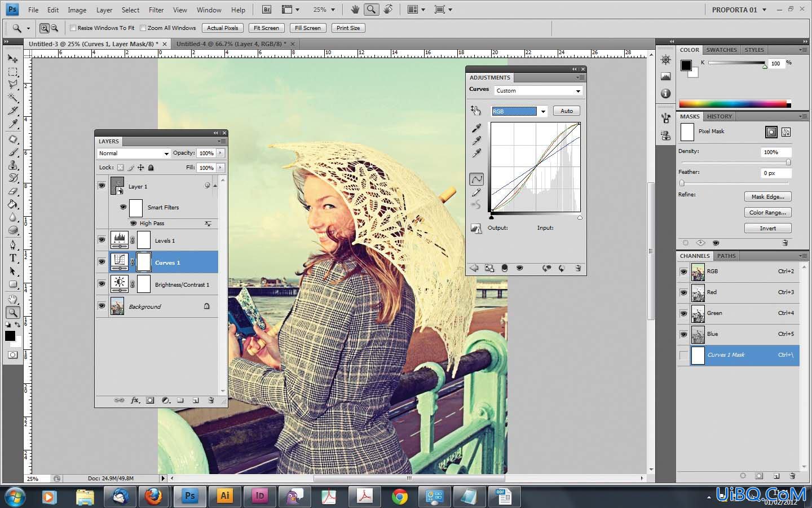Hide the Curves 1 layer

click(101, 262)
